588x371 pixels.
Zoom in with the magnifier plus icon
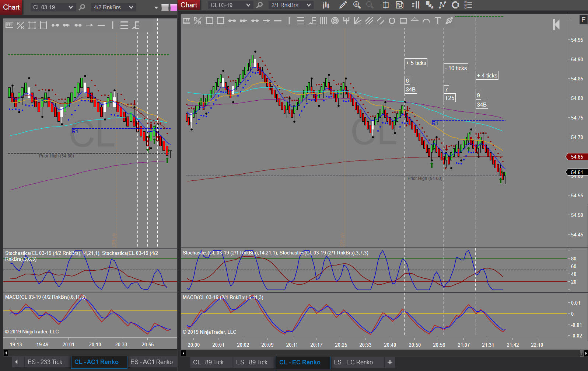(x=357, y=5)
